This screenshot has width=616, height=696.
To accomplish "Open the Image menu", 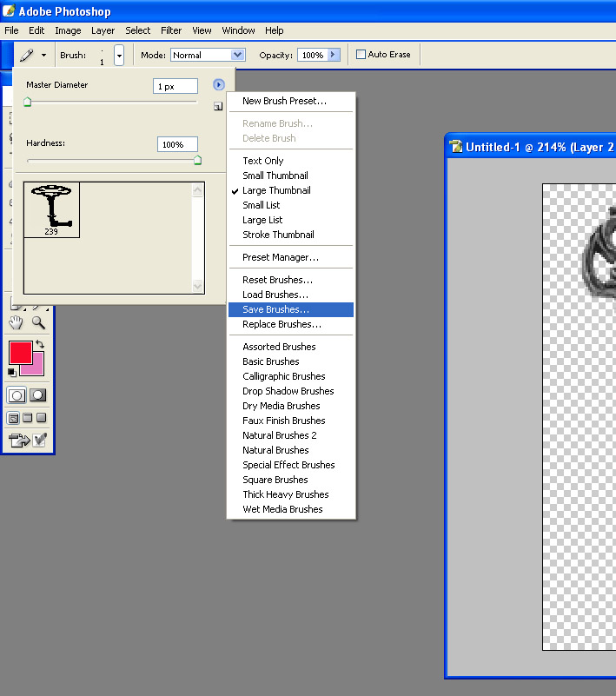I will click(68, 30).
